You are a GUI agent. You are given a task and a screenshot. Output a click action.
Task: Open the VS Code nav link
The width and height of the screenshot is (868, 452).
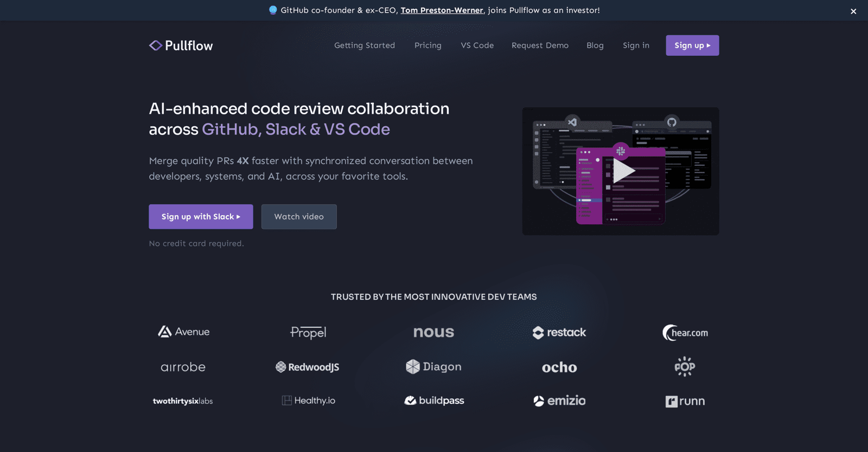pos(477,46)
